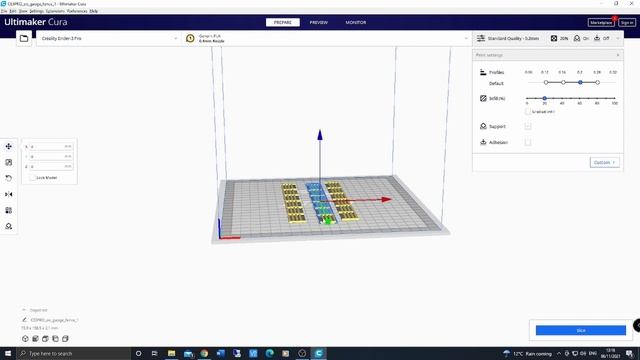
Task: Open the Preferences menu
Action: (x=77, y=11)
